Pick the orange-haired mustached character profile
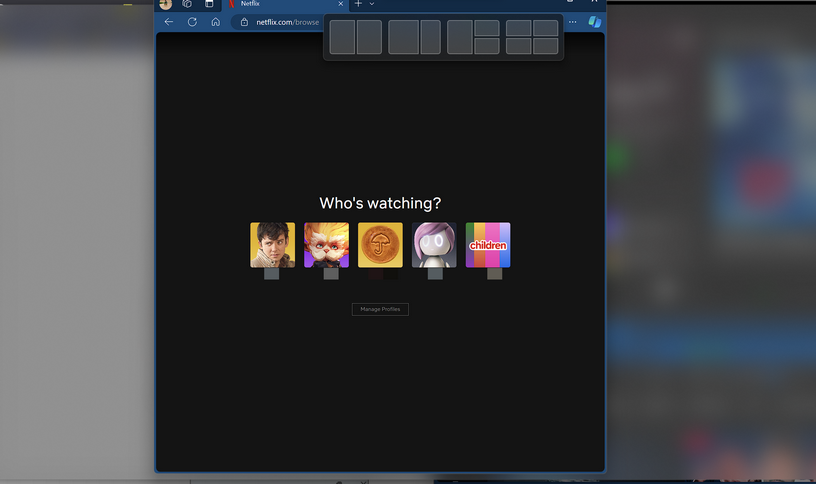 [326, 245]
